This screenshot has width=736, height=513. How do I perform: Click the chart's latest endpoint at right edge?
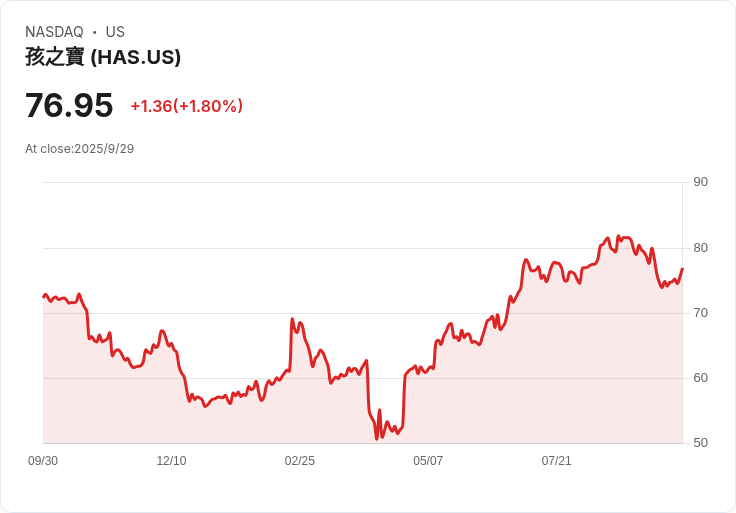pos(682,269)
